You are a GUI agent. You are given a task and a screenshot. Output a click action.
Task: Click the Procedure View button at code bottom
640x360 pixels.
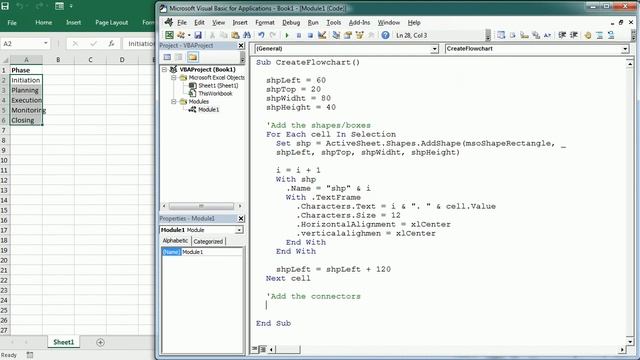[x=255, y=349]
